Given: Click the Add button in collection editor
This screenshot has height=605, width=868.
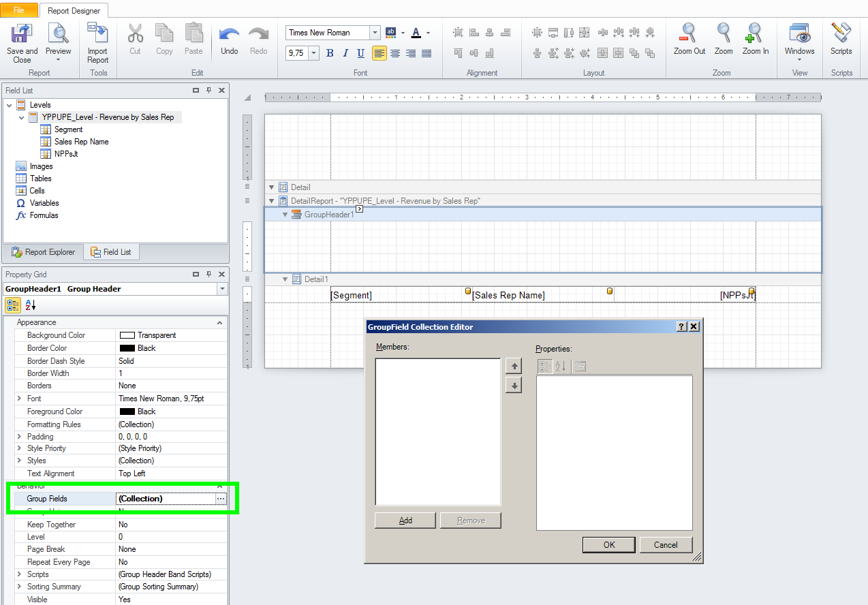Looking at the screenshot, I should [x=405, y=521].
